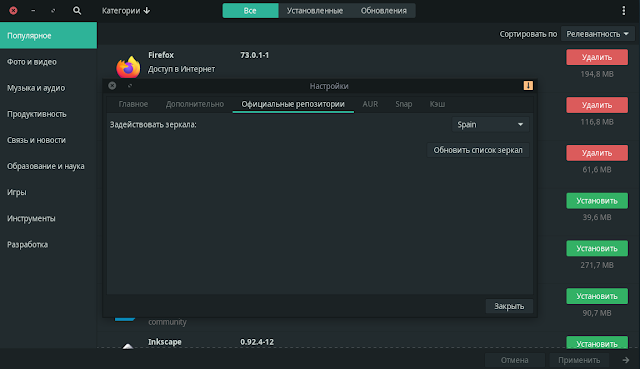Select the Инструменты category
Viewport: 640px width, 369px height.
point(48,218)
